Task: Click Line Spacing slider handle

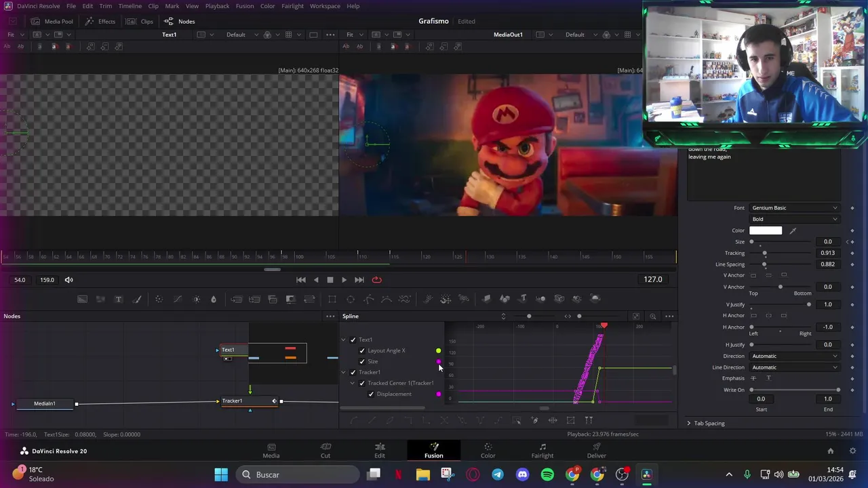Action: pos(764,265)
